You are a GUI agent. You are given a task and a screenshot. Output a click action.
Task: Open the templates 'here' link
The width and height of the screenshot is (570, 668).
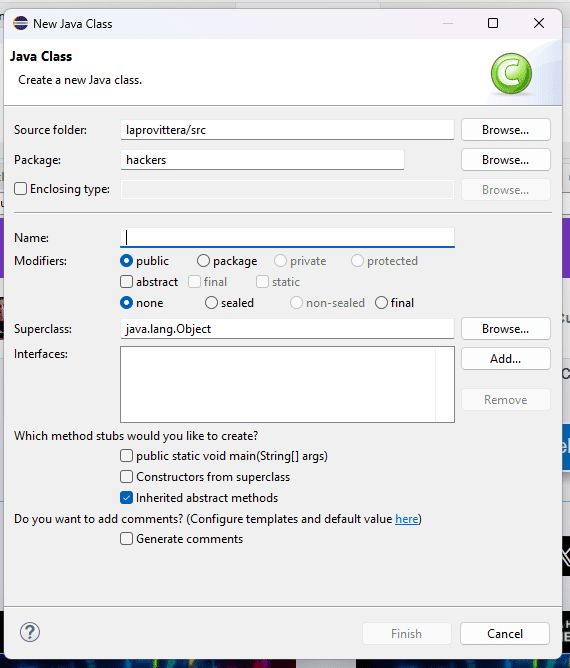(407, 519)
